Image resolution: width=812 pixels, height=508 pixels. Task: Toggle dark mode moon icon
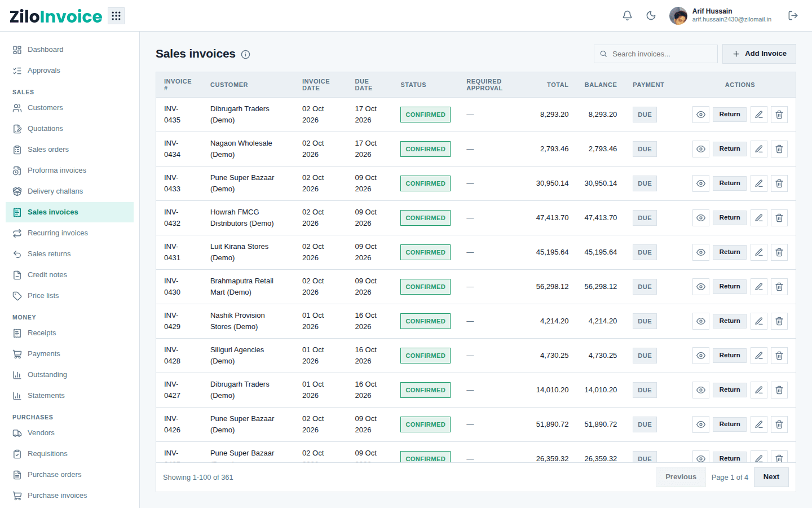point(651,16)
